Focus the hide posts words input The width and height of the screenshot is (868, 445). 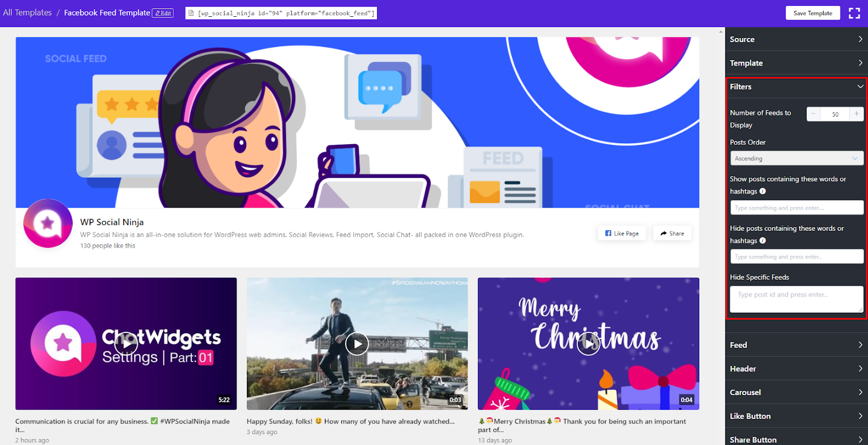point(796,256)
